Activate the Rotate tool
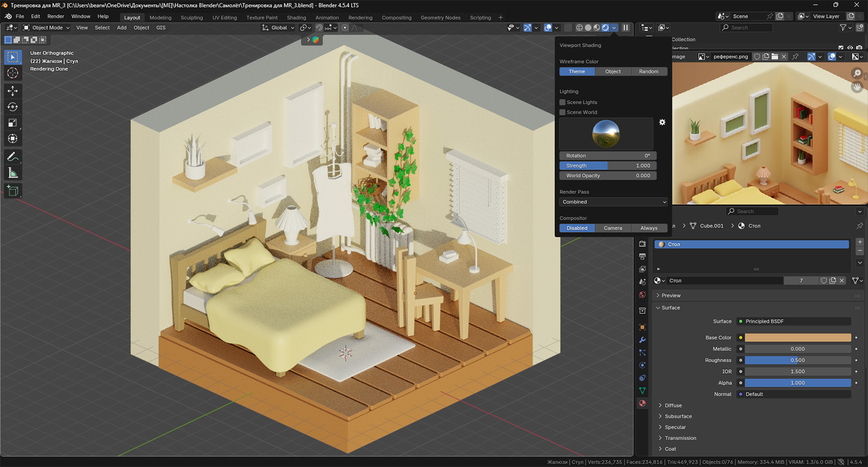868x467 pixels. tap(12, 107)
